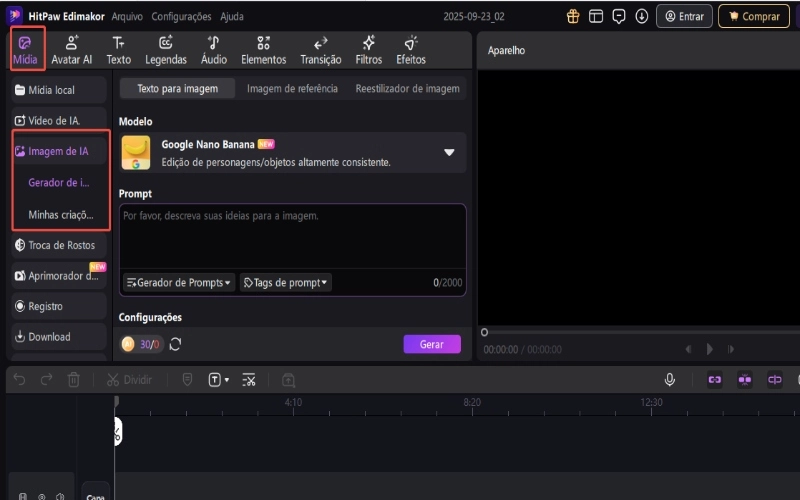Click the preview progress slider handle

[x=484, y=332]
